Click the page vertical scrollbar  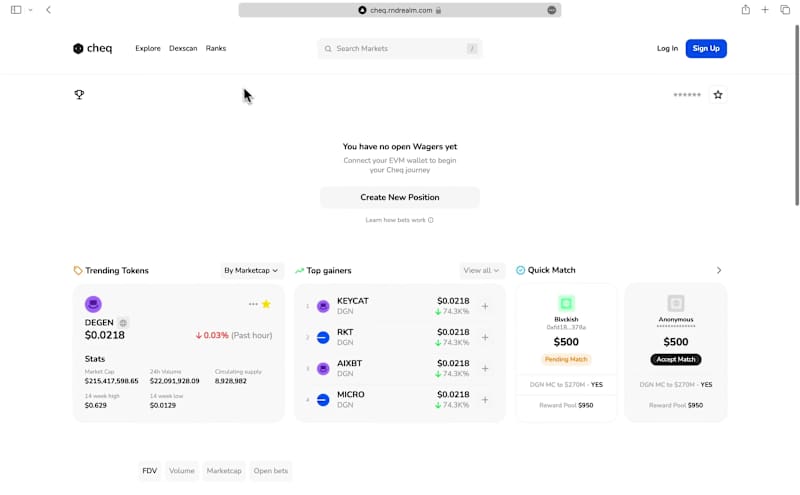tap(797, 115)
